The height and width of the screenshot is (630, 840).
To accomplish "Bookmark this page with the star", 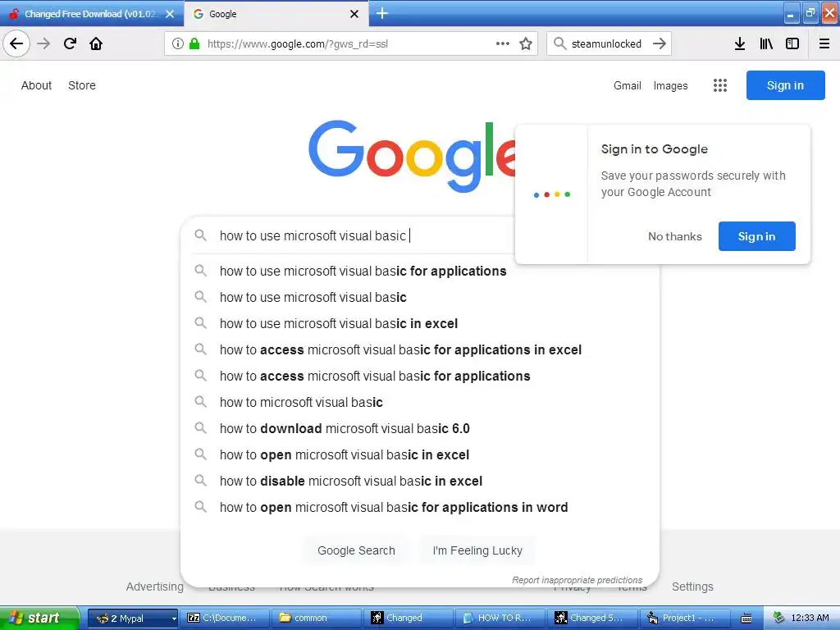I will tap(526, 43).
